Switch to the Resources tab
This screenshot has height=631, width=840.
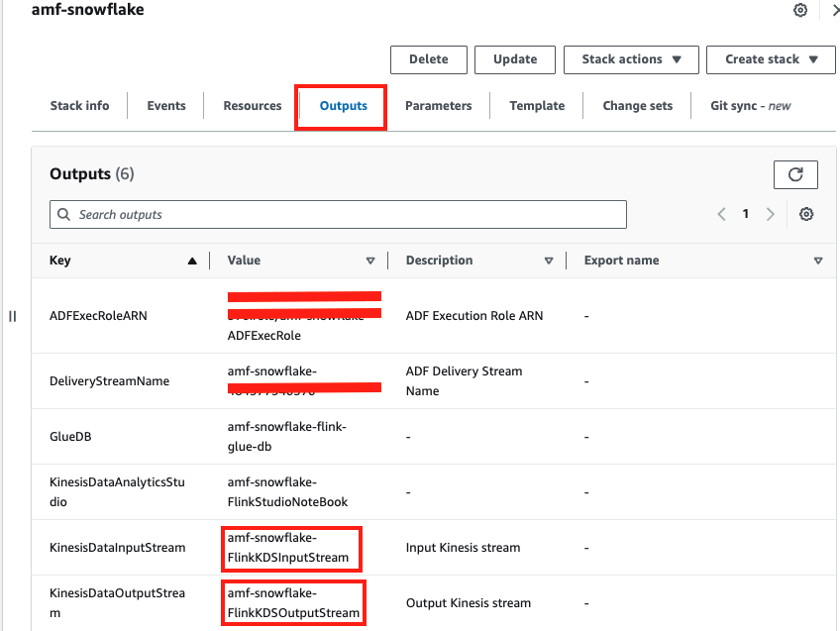click(x=252, y=106)
